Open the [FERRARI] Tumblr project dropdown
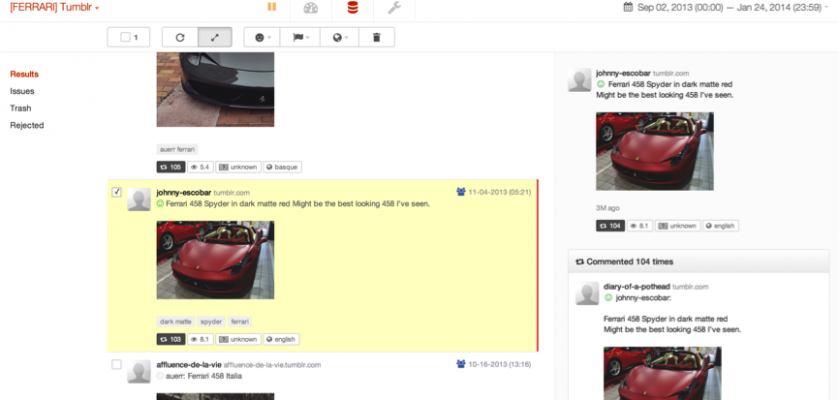 55,7
